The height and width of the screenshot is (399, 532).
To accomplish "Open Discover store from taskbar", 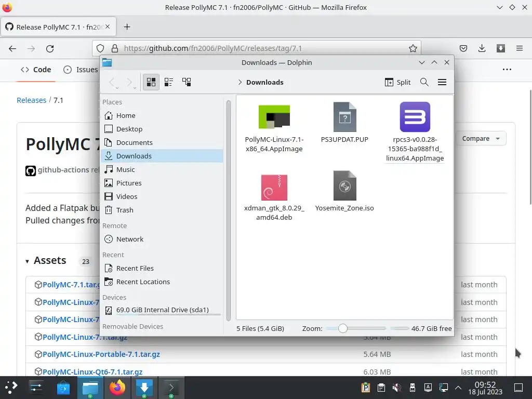I will [63, 388].
